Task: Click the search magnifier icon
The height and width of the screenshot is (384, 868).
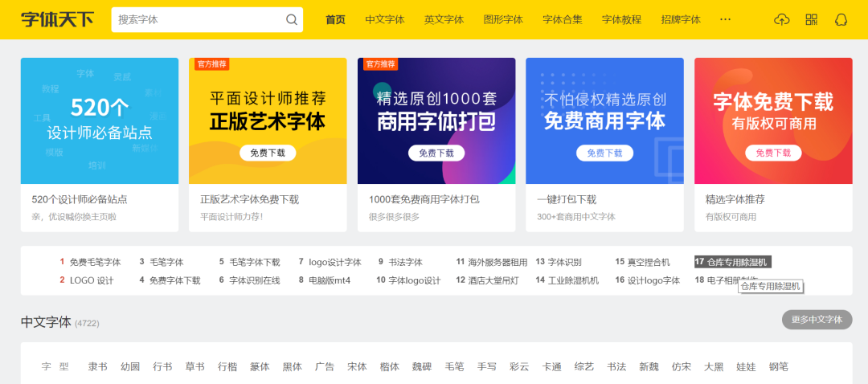Action: [291, 20]
